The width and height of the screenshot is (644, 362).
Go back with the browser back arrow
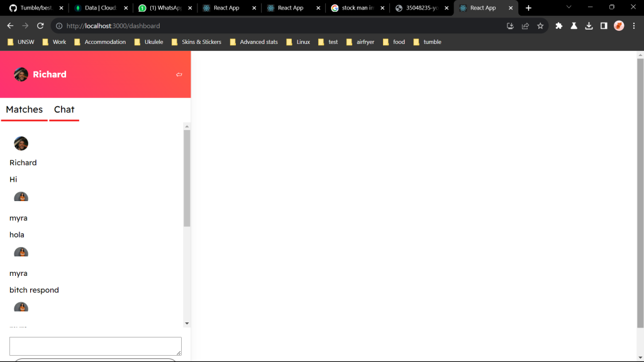click(x=10, y=26)
